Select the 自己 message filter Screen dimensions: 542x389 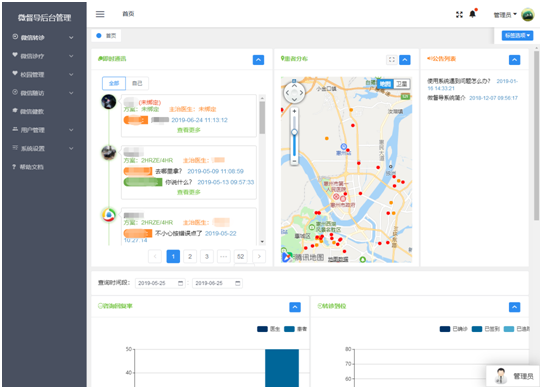click(x=137, y=83)
